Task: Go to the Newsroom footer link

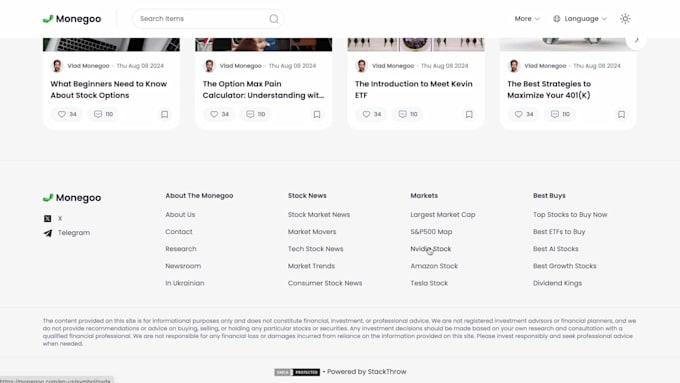Action: [183, 266]
